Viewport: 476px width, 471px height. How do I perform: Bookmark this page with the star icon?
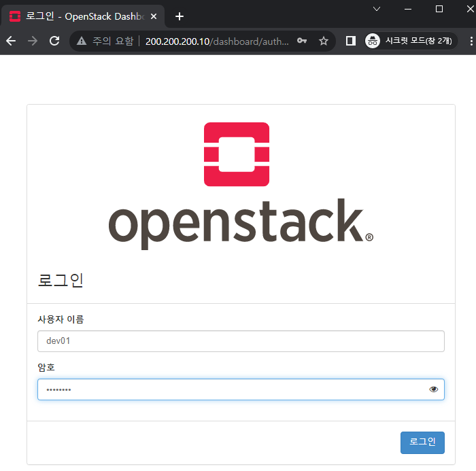click(x=324, y=41)
